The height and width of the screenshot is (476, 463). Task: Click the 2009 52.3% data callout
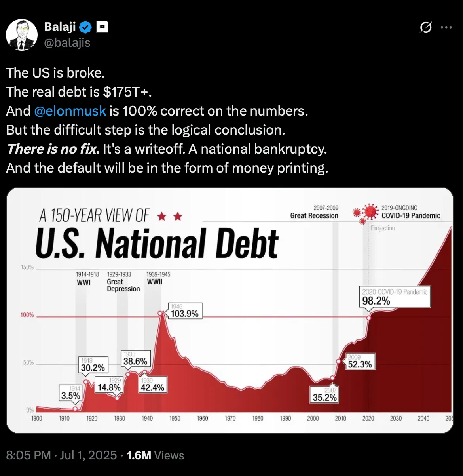361,362
